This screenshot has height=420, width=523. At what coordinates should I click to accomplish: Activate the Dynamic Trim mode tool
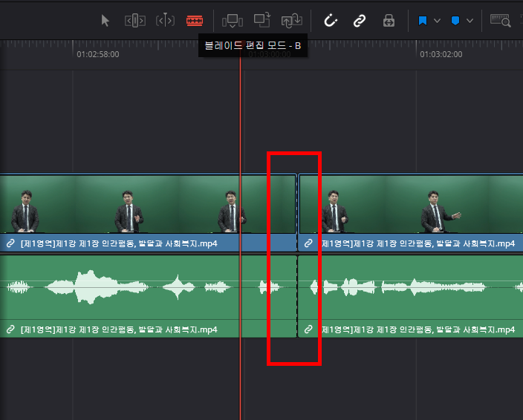(165, 21)
